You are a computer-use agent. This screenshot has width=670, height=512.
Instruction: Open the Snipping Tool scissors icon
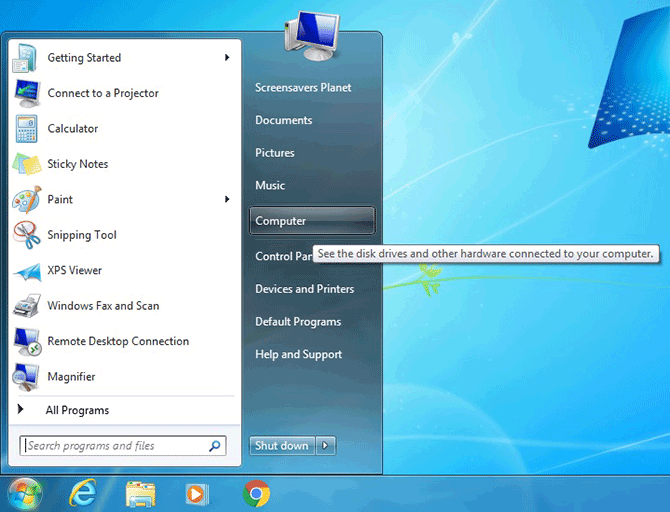pyautogui.click(x=27, y=235)
